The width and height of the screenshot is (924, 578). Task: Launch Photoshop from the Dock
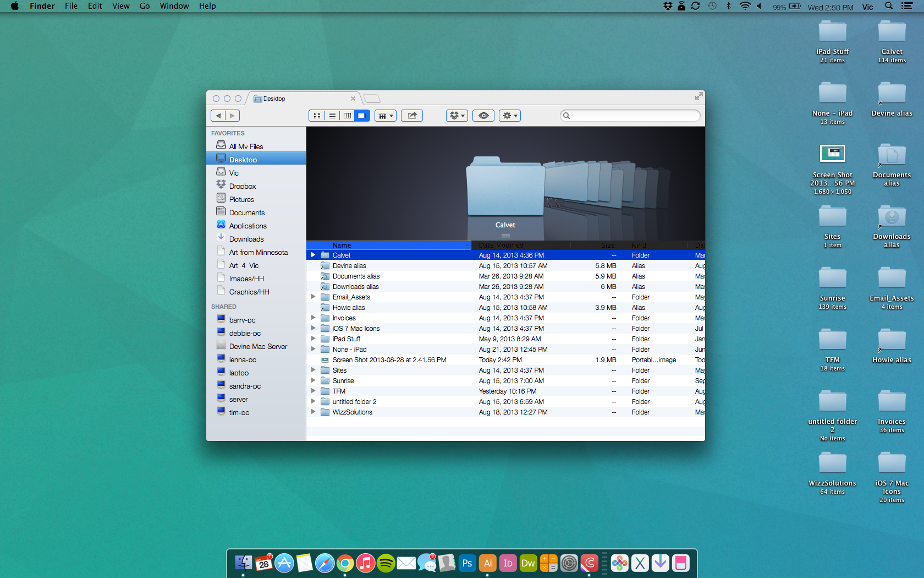pyautogui.click(x=467, y=563)
